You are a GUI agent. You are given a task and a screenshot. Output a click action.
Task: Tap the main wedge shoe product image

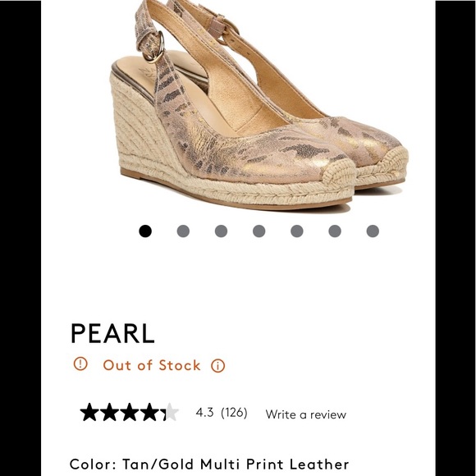pos(259,105)
